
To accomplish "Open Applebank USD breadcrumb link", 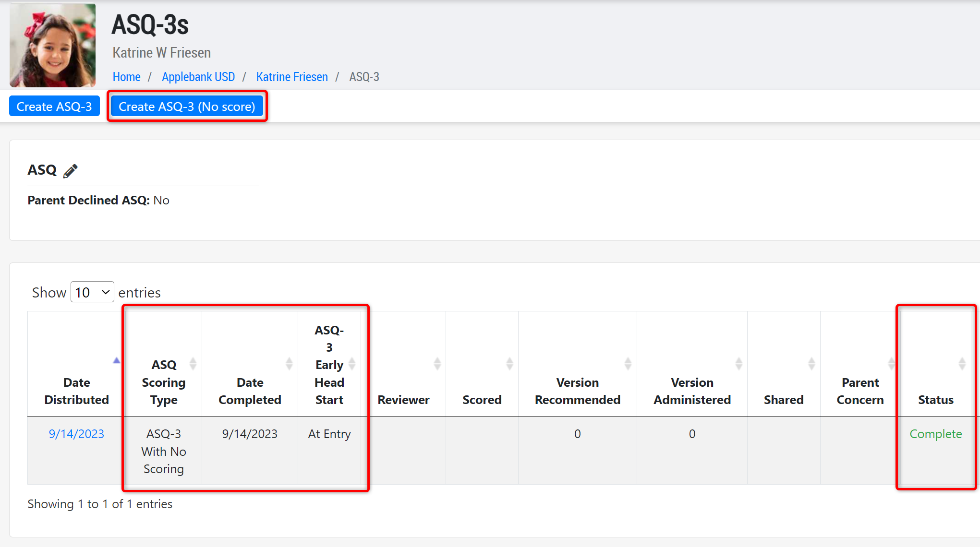I will click(x=198, y=77).
